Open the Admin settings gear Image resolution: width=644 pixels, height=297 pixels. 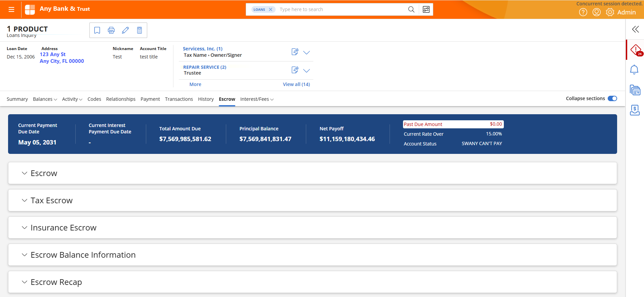[x=610, y=12]
